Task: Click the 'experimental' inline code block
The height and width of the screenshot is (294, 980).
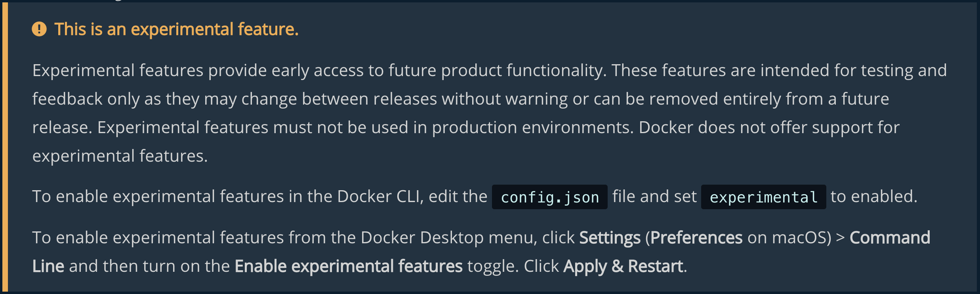Action: coord(764,197)
